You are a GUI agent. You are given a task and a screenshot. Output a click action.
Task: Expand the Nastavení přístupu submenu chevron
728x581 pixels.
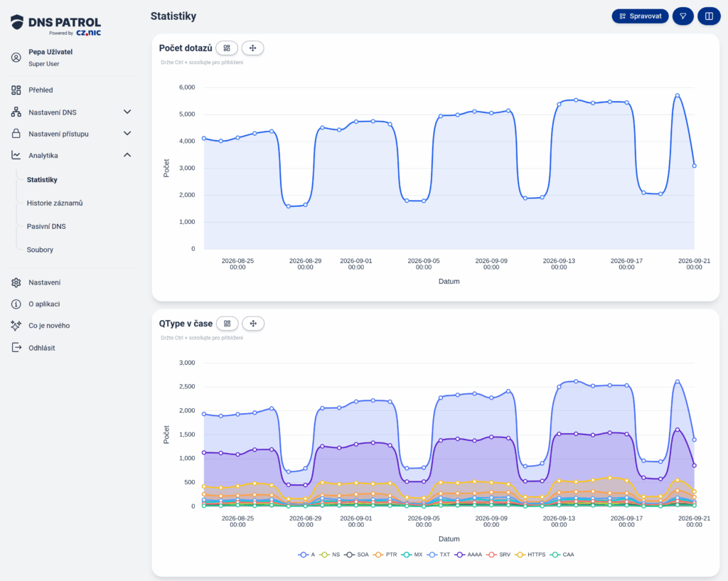pos(127,133)
